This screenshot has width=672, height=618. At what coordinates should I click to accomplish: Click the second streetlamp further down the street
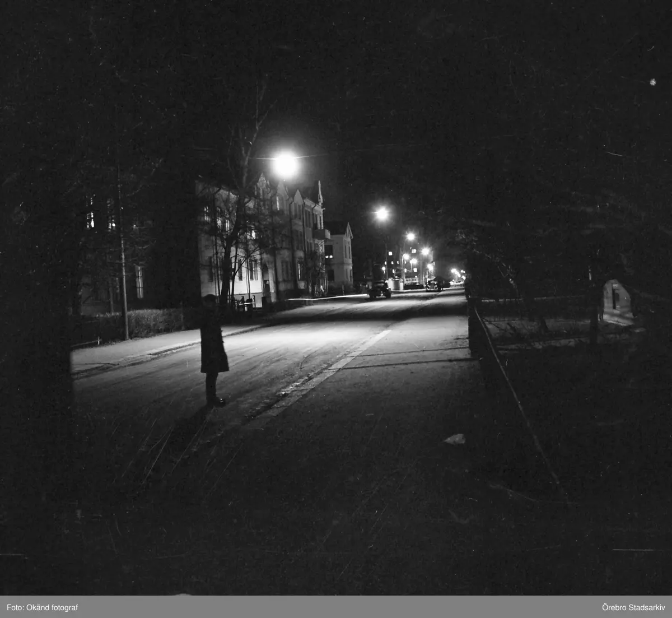381,213
